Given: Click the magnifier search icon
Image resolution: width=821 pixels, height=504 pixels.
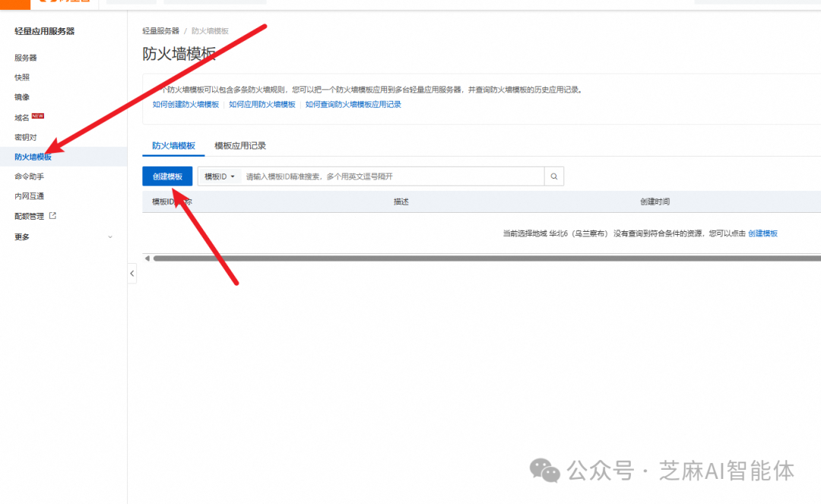Looking at the screenshot, I should click(554, 176).
